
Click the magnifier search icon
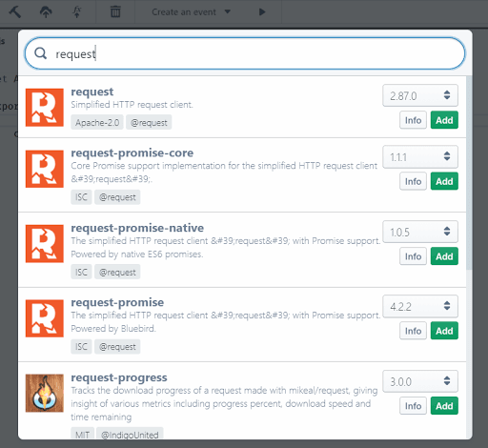pyautogui.click(x=41, y=53)
